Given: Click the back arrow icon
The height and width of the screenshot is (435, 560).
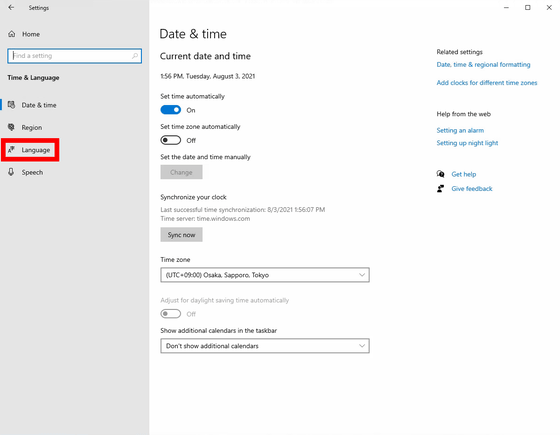Looking at the screenshot, I should (x=11, y=8).
